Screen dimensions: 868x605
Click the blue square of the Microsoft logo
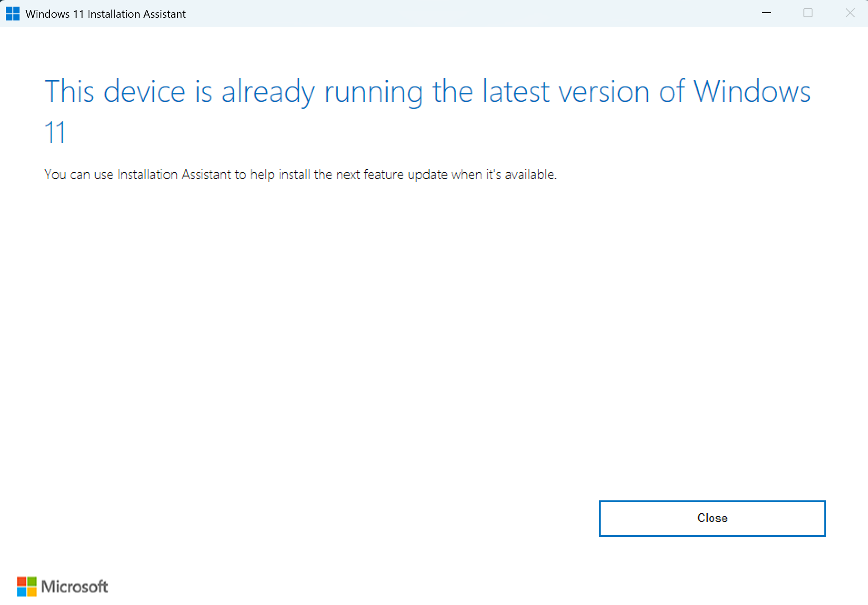(21, 591)
